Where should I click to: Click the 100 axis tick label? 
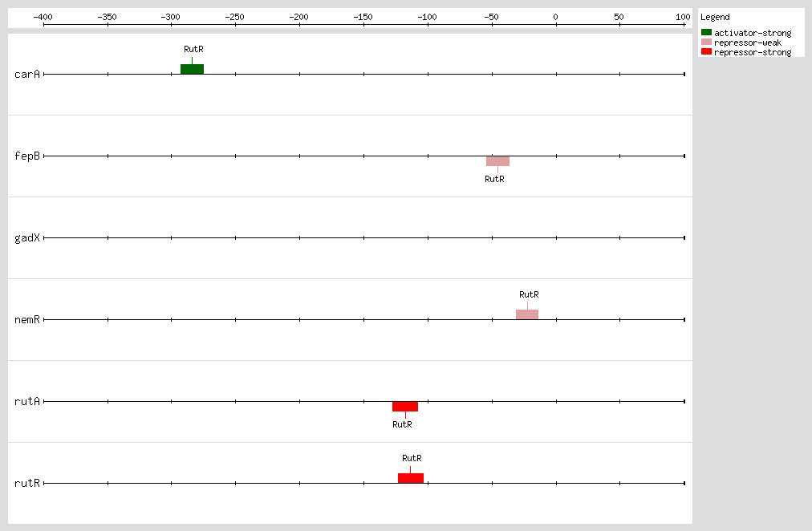pyautogui.click(x=683, y=17)
